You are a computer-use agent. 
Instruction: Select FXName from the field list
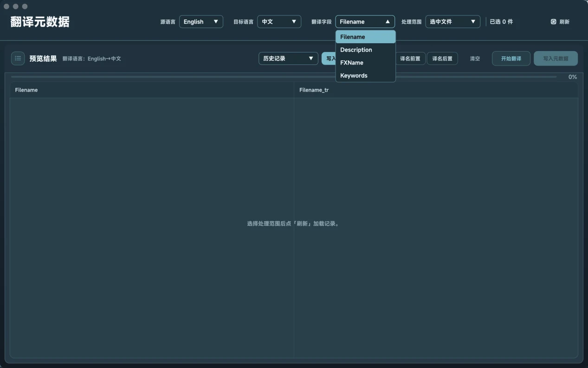click(x=365, y=63)
